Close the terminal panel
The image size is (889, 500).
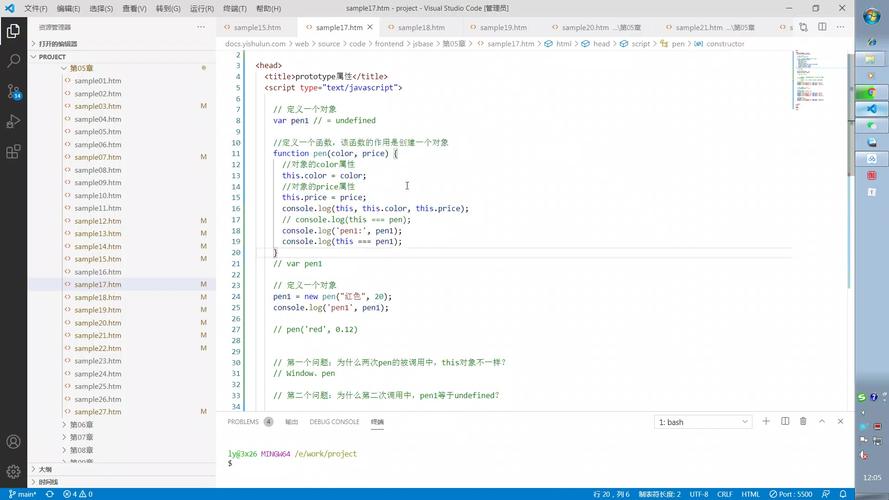coord(840,421)
